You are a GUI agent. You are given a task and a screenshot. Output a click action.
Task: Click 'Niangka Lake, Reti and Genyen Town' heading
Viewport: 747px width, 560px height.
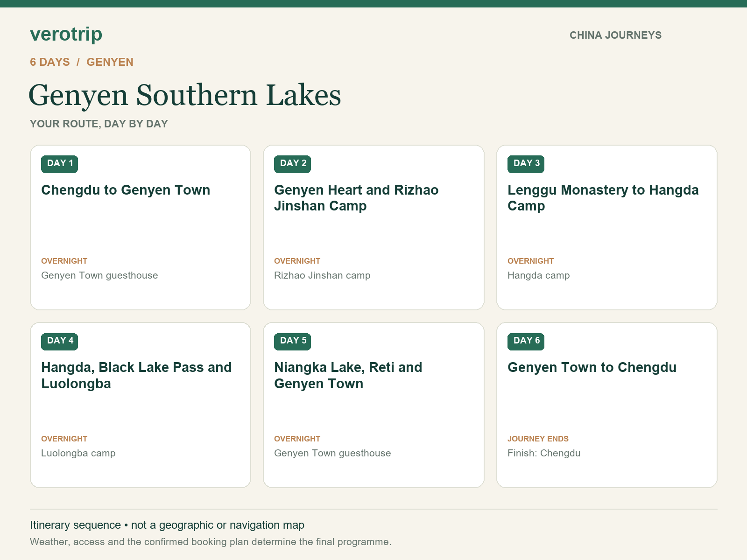(348, 376)
